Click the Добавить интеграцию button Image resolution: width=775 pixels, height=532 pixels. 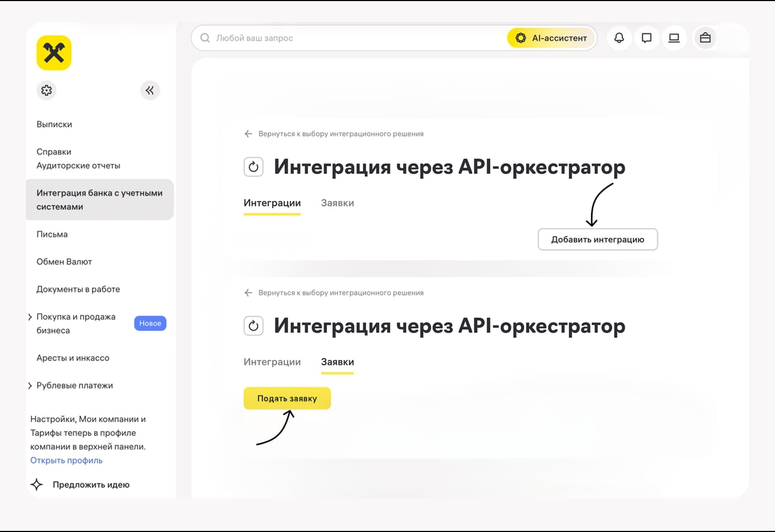pos(598,239)
